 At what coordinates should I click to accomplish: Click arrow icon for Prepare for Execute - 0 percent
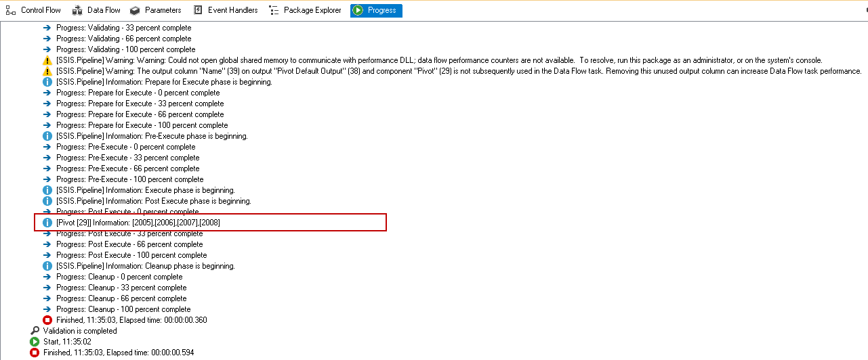coord(47,93)
